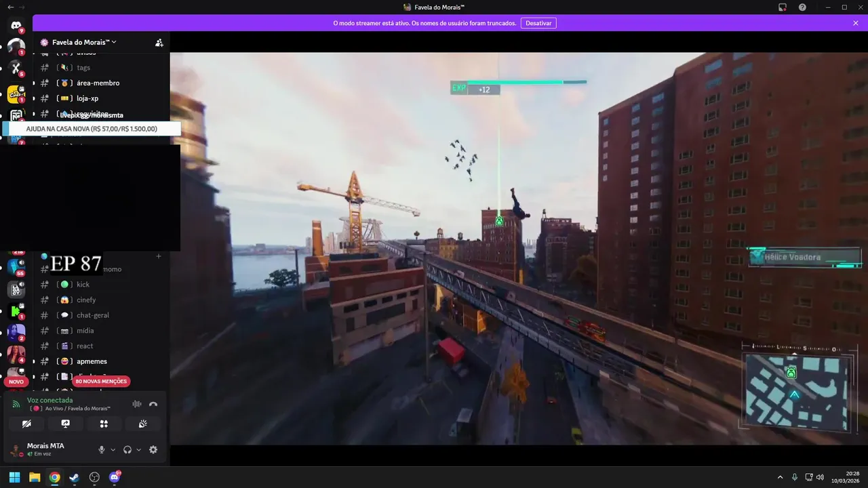Expand headphone output options chevron
The width and height of the screenshot is (868, 488).
[138, 449]
